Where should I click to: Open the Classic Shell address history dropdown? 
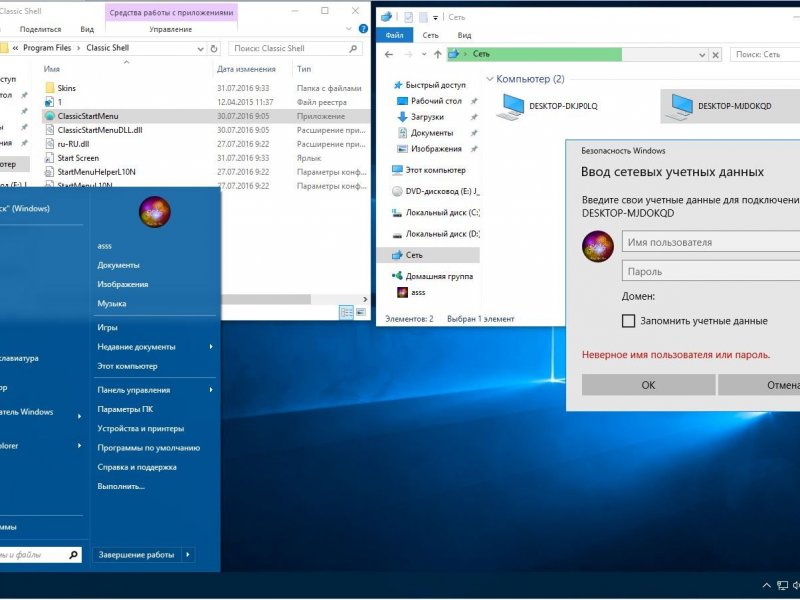point(201,48)
